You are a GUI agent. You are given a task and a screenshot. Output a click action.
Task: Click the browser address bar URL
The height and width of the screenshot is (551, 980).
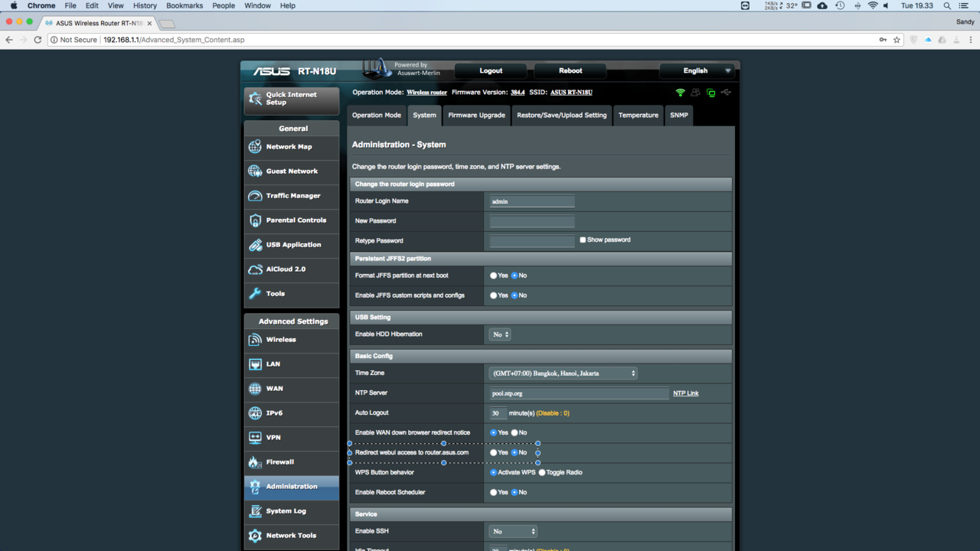click(x=174, y=40)
